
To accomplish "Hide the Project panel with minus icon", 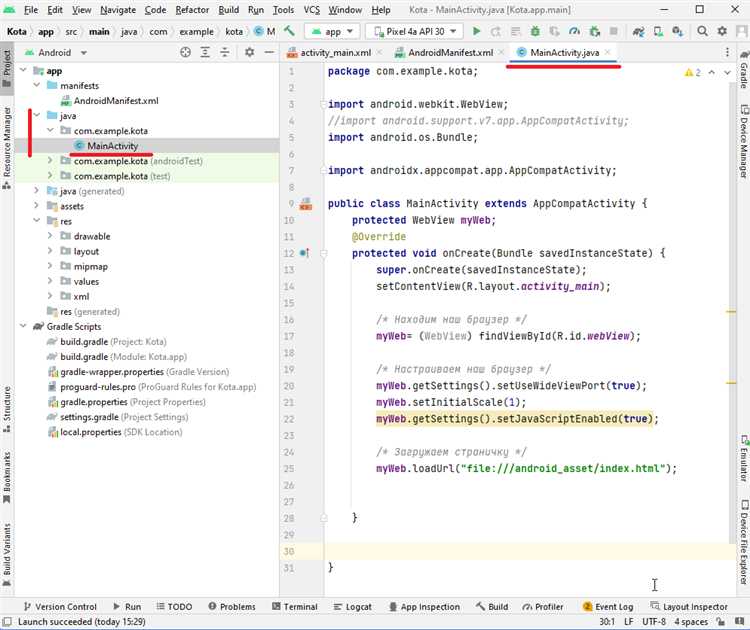I will tap(267, 52).
